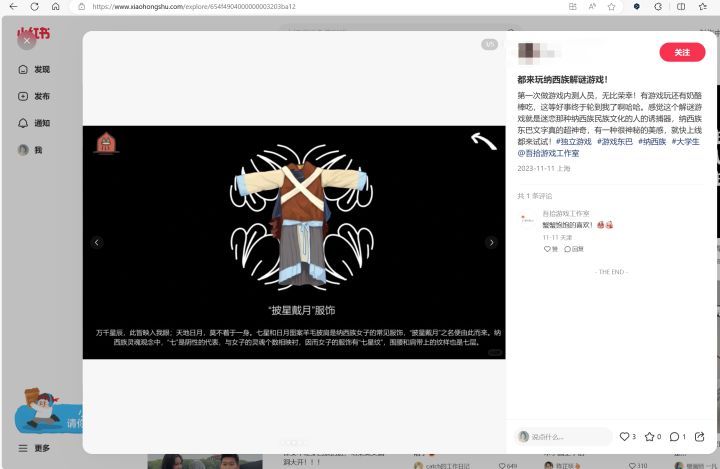Click the house icon in game image

click(x=106, y=143)
